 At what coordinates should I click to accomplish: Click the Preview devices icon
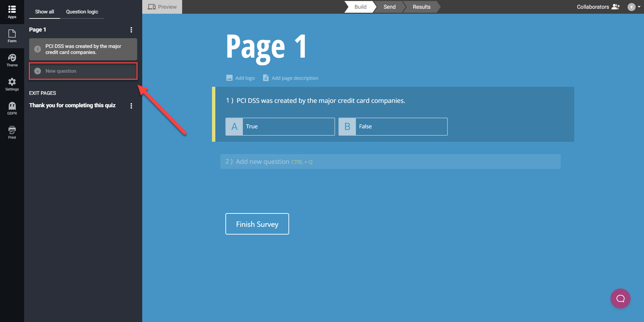tap(152, 7)
